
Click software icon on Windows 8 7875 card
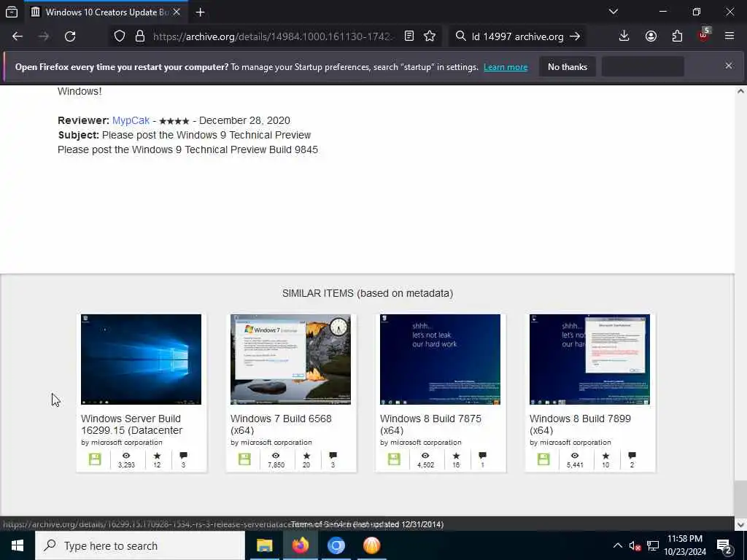coord(394,459)
